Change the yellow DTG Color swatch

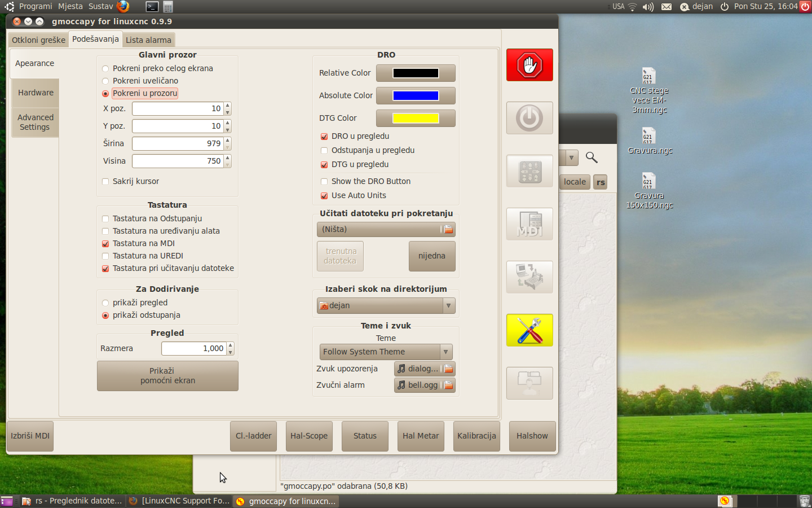pyautogui.click(x=416, y=118)
